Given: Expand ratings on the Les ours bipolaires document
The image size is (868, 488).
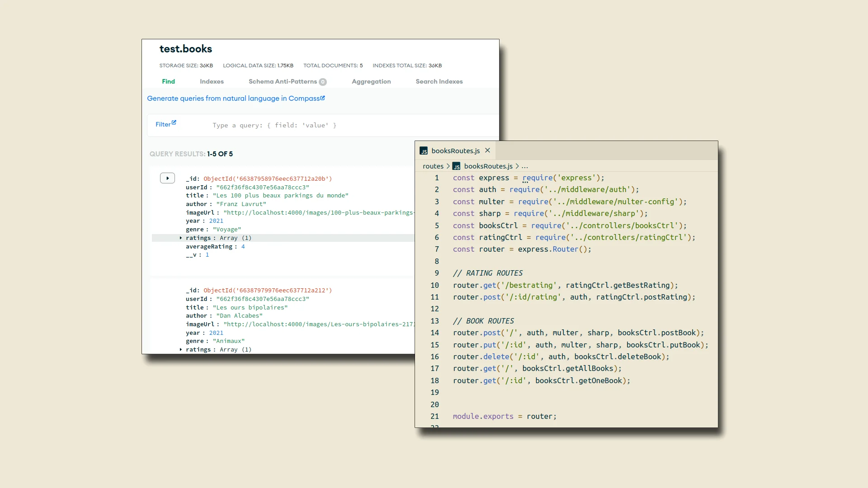Looking at the screenshot, I should tap(180, 349).
